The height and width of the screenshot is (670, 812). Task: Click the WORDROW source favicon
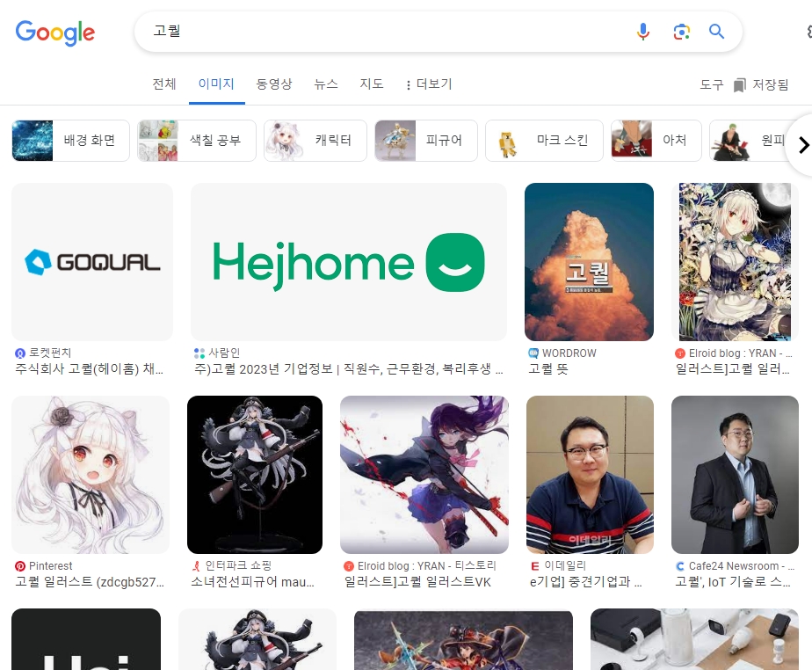point(533,353)
